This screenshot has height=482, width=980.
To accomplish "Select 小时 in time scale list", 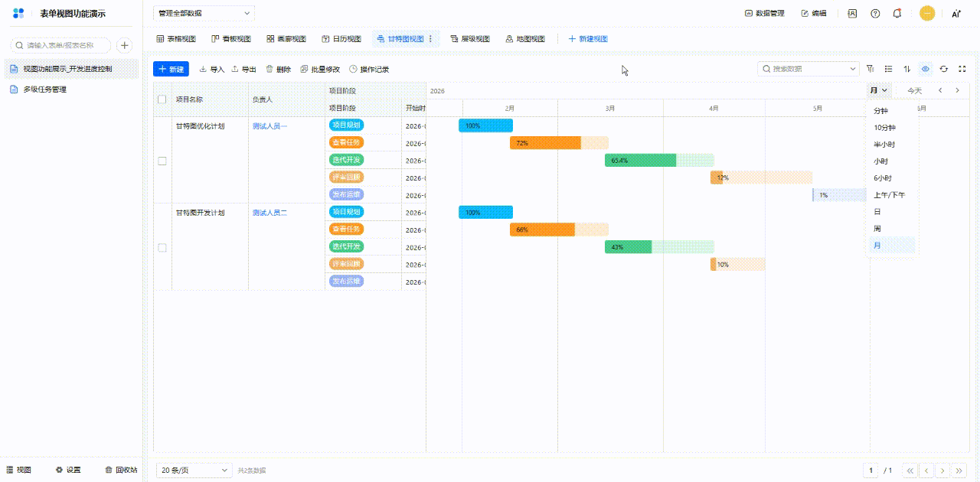I will coord(891,161).
